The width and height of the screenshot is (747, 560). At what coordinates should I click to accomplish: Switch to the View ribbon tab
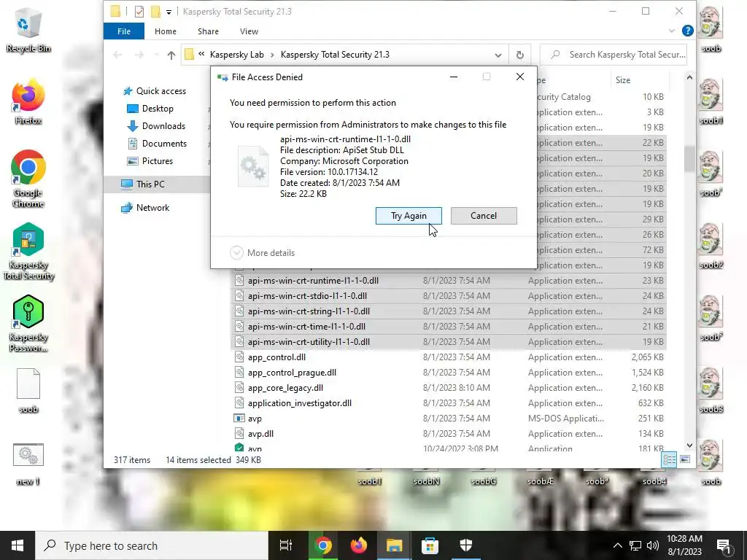click(249, 31)
